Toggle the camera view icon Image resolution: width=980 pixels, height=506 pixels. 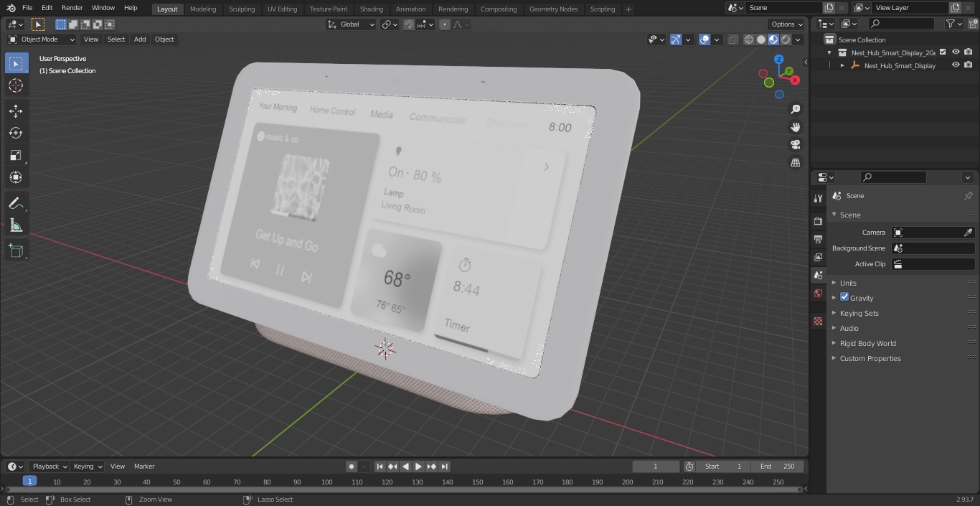(796, 145)
